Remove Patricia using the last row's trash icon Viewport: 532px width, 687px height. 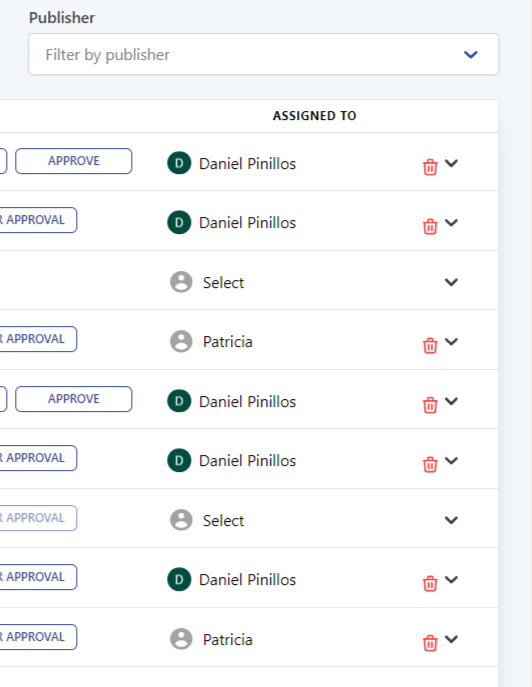pos(430,643)
